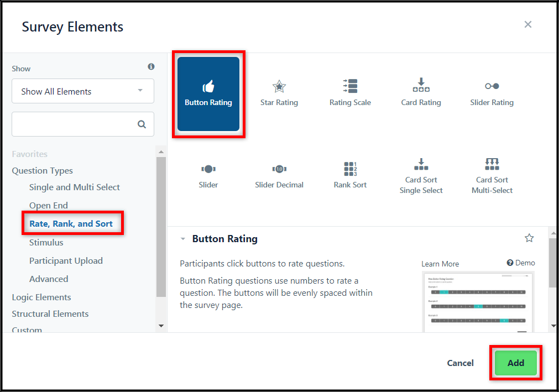Pick the Card Rating element
The image size is (559, 392).
421,93
